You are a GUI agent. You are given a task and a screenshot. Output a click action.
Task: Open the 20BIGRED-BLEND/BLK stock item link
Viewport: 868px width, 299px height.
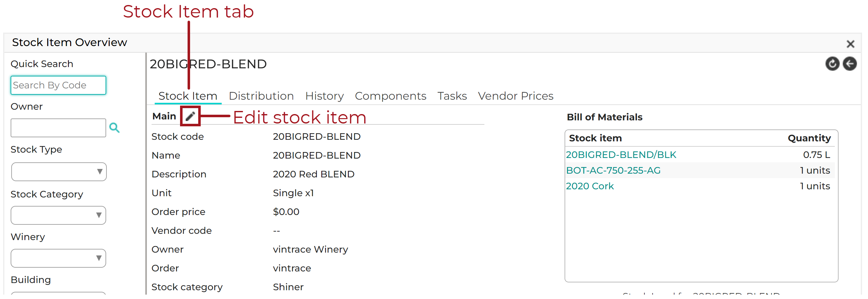(621, 155)
